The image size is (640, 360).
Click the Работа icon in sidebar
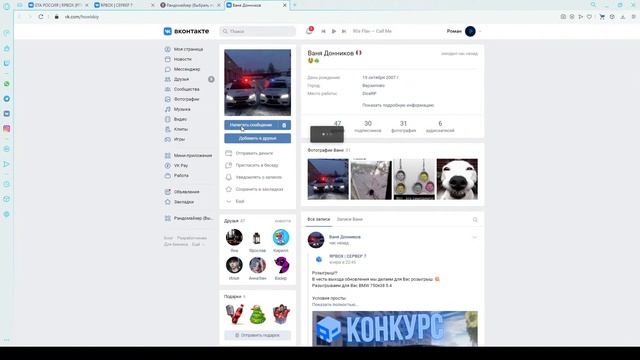(167, 176)
